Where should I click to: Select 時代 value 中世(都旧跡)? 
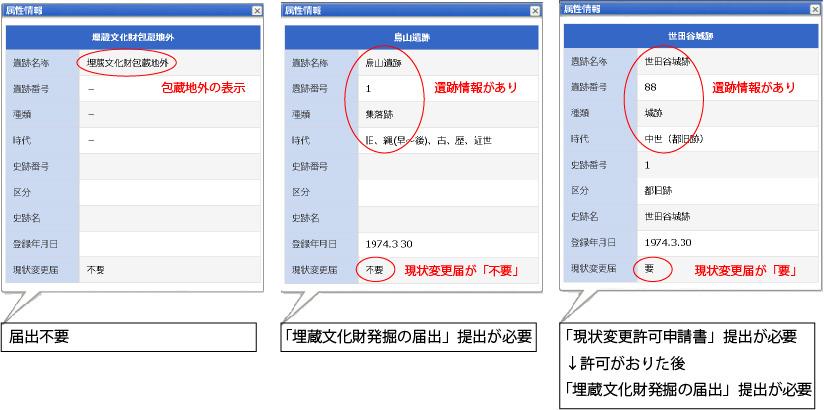click(x=674, y=139)
